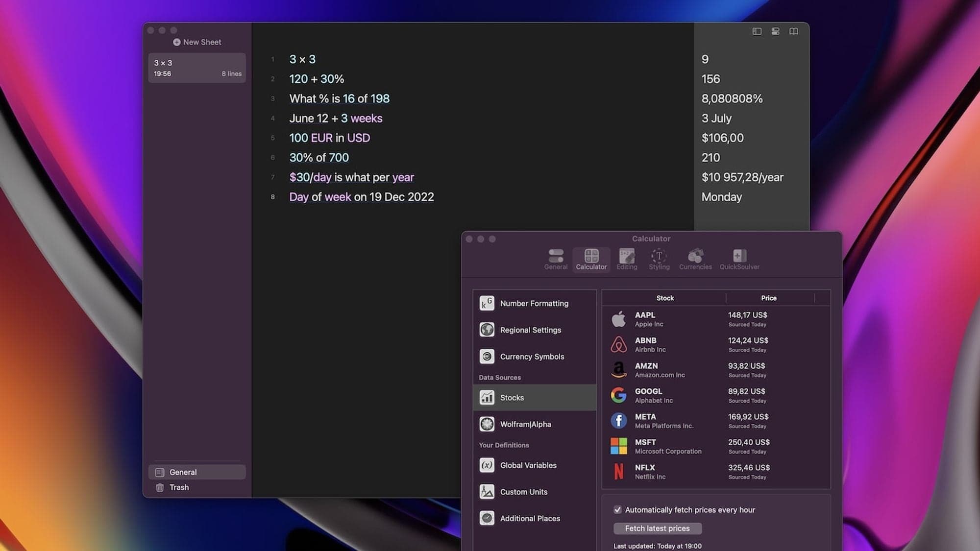The image size is (980, 551).
Task: Click the Additional Places icon
Action: pos(487,518)
